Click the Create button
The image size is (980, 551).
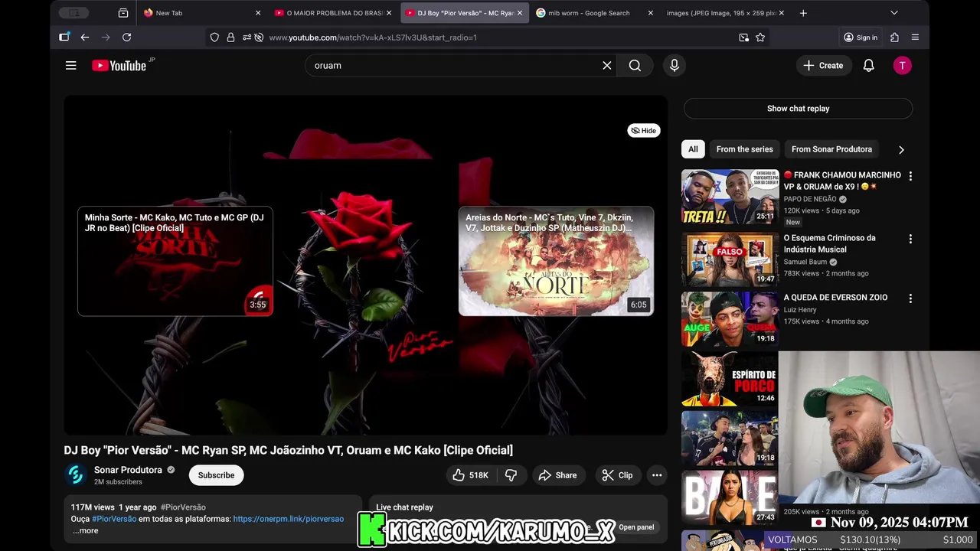tap(823, 66)
